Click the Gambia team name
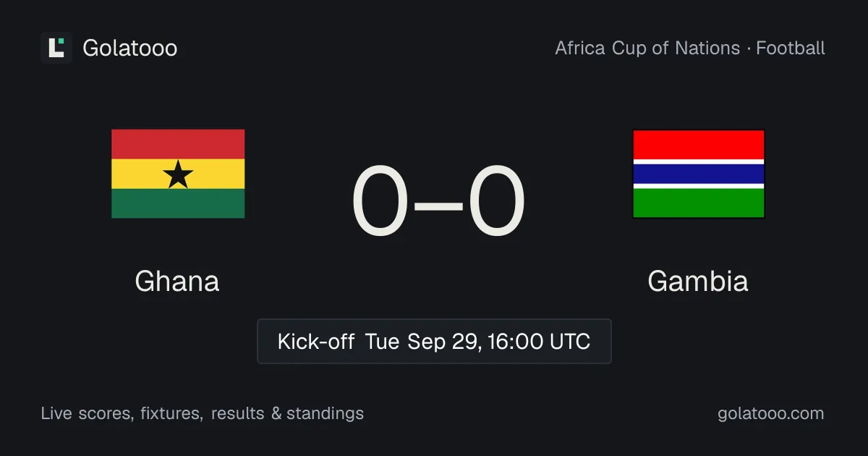Image resolution: width=868 pixels, height=456 pixels. coord(698,281)
